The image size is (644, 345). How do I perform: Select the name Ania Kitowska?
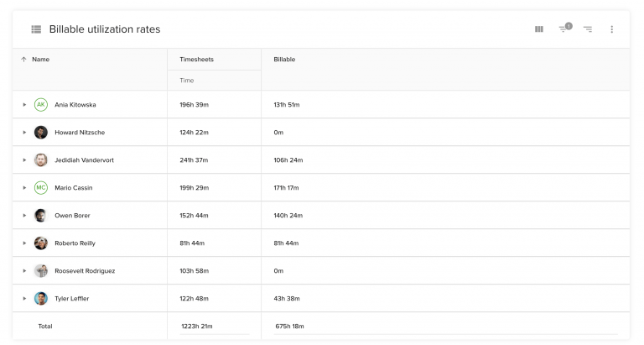tap(75, 105)
